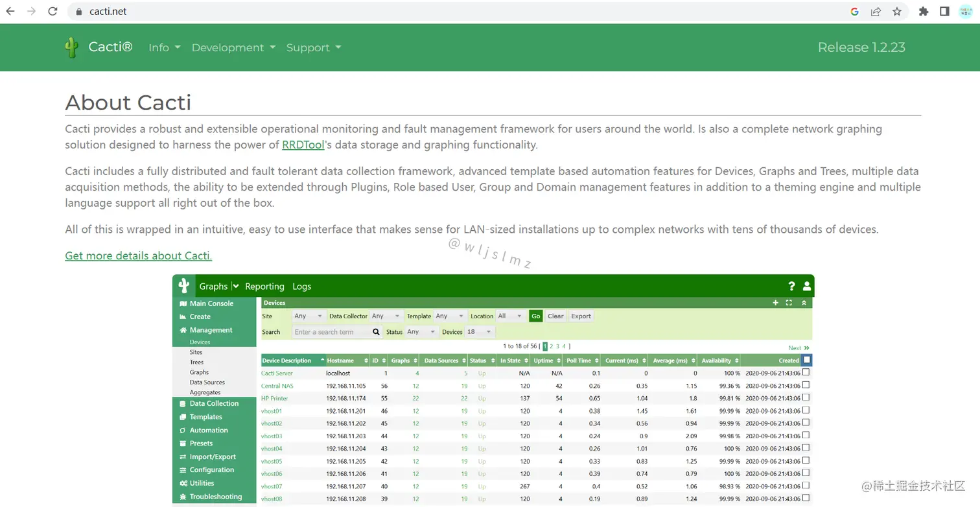Click the cactus icon in the embedded console
Screen dimensions: 980x507
point(184,286)
